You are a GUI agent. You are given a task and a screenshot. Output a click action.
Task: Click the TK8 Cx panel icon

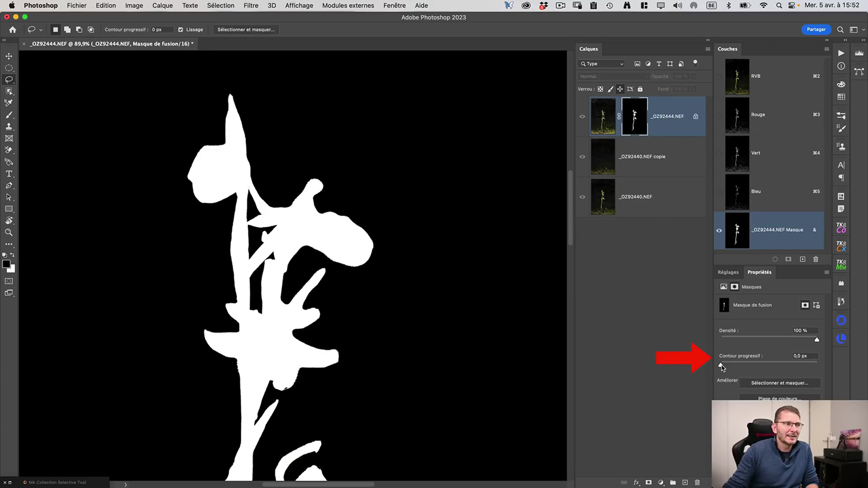pos(841,246)
